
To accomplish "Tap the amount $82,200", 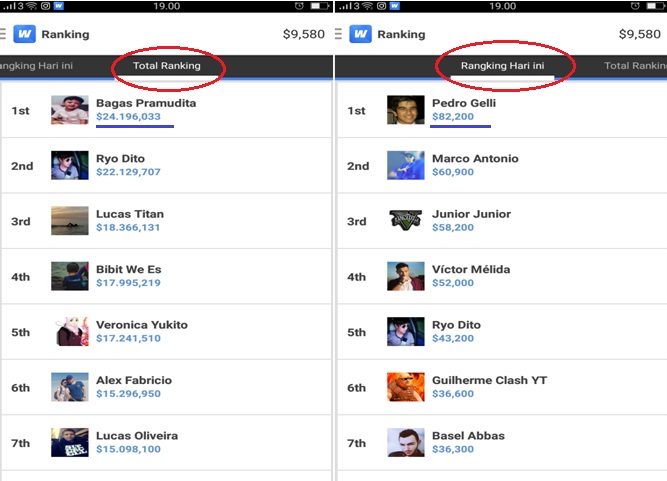I will pyautogui.click(x=453, y=117).
